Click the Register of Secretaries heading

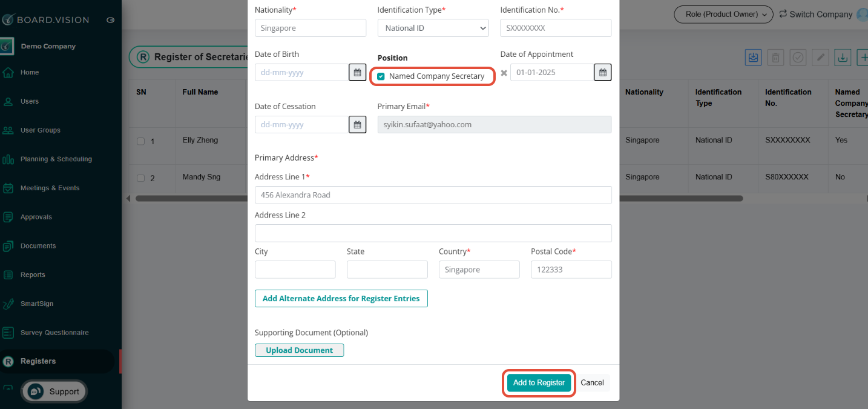coord(202,57)
